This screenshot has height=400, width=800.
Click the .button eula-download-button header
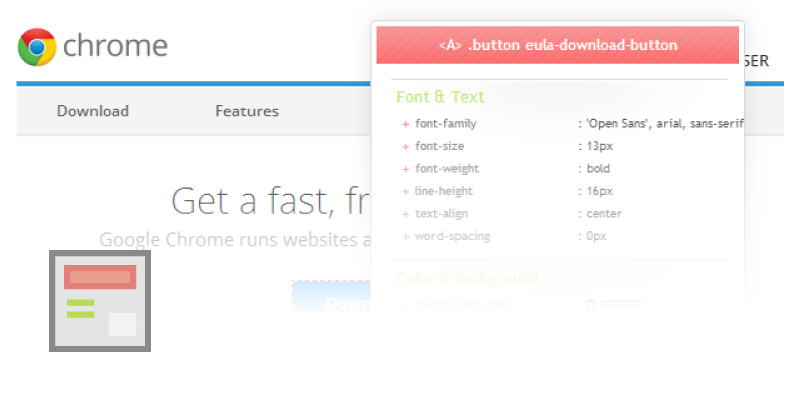558,45
